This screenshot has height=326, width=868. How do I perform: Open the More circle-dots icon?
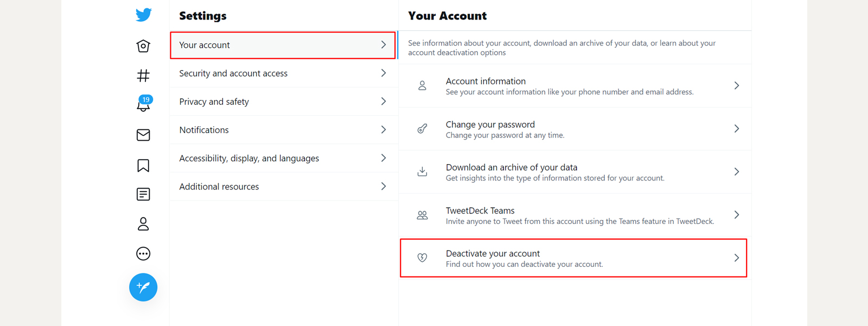(x=143, y=254)
